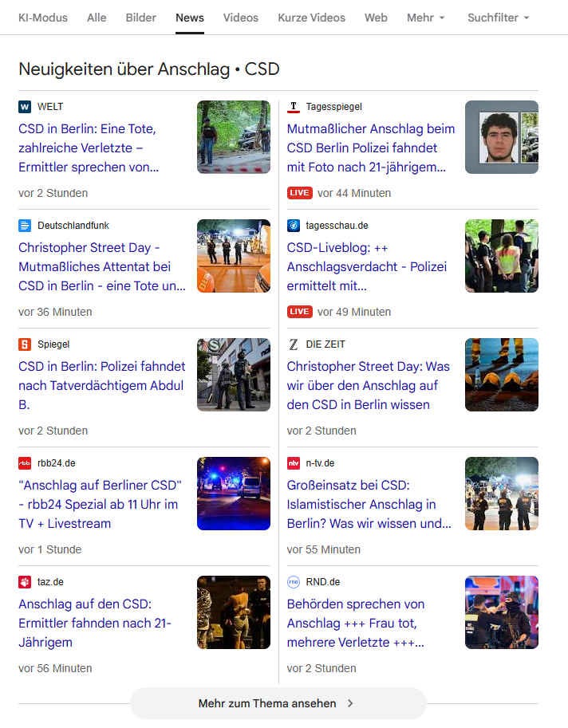Viewport: 568px width, 728px height.
Task: Click the 'n-tv.de' source name text
Action: (320, 463)
